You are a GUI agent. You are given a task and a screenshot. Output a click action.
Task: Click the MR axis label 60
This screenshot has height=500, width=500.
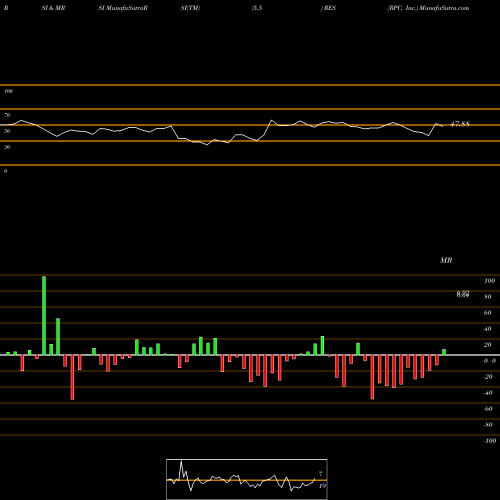point(488,313)
